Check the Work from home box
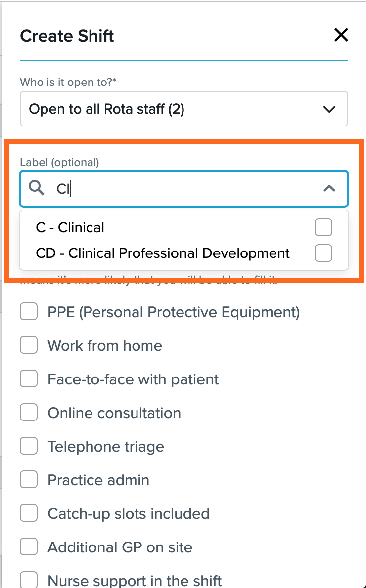The width and height of the screenshot is (366, 588). (29, 346)
